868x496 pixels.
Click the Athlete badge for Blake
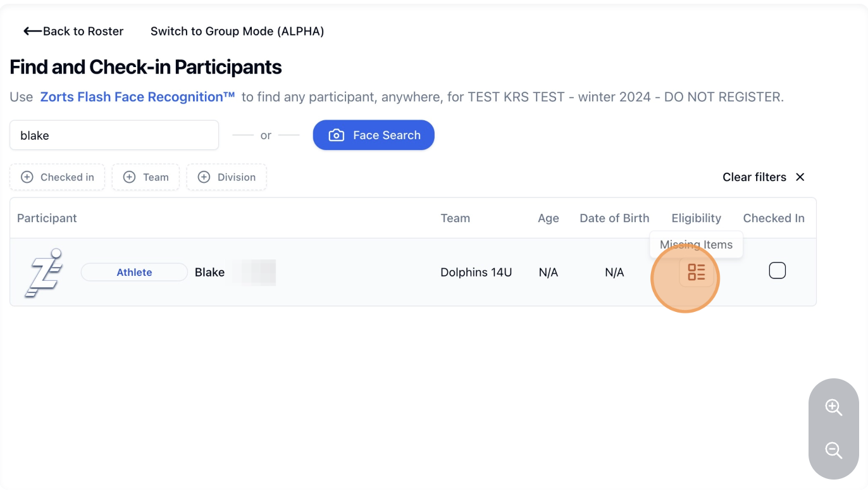click(134, 272)
